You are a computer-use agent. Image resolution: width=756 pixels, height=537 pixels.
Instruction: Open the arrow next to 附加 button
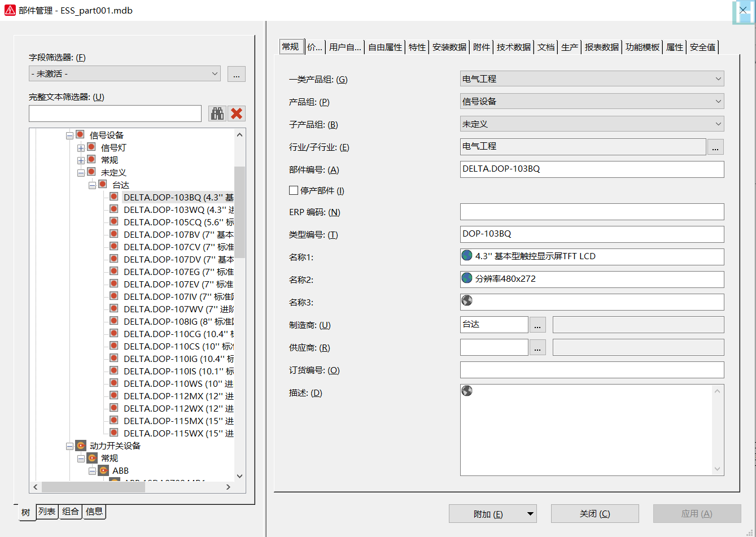[530, 514]
